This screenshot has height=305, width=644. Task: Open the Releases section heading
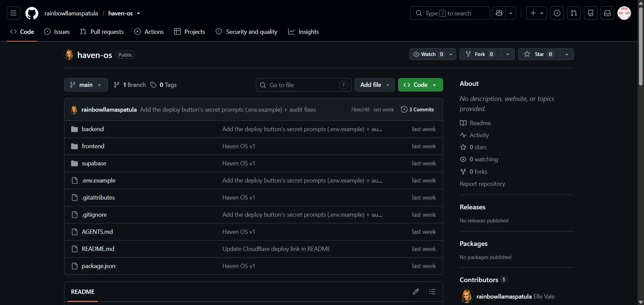coord(473,207)
